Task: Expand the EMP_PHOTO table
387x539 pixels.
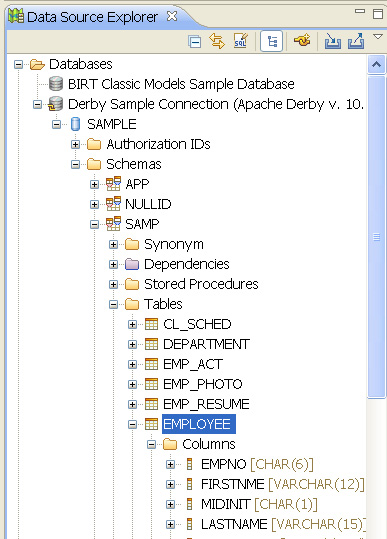Action: (132, 384)
